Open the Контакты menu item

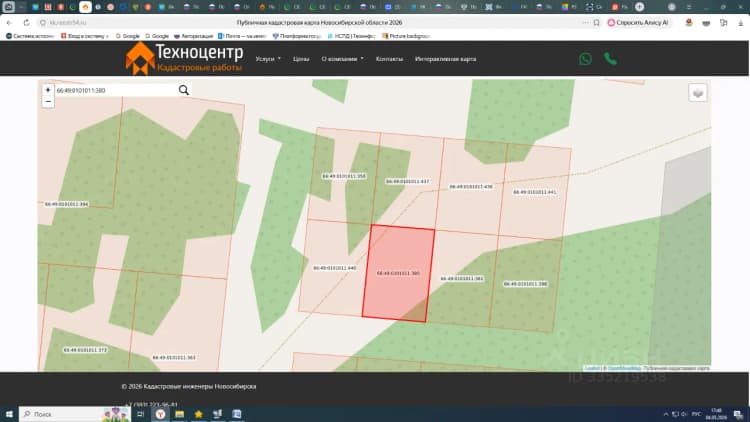(389, 59)
